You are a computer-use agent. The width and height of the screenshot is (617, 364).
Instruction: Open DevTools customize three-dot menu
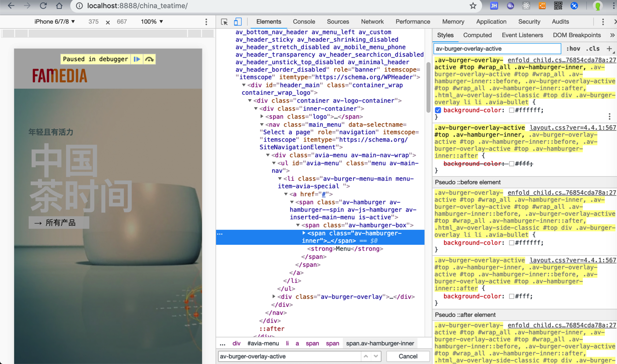point(603,22)
